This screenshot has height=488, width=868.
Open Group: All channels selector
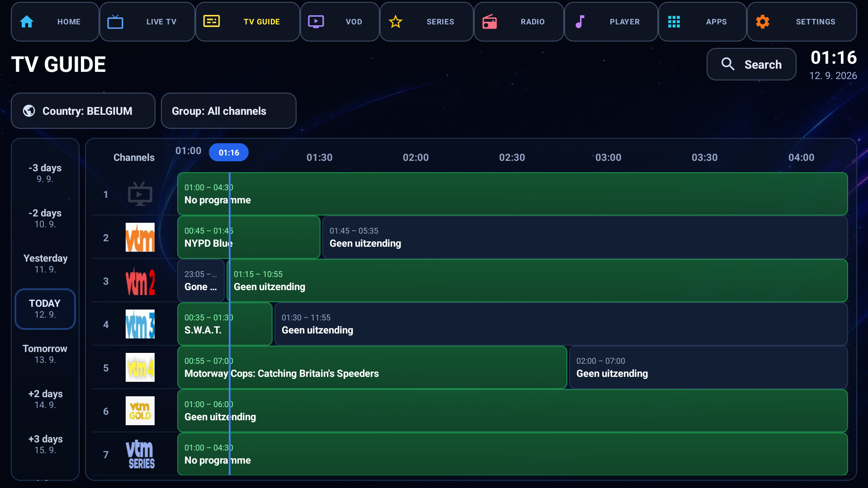click(x=229, y=111)
